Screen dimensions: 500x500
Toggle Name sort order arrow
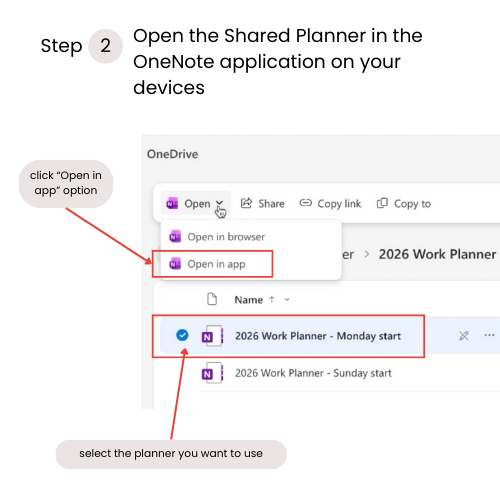click(272, 299)
